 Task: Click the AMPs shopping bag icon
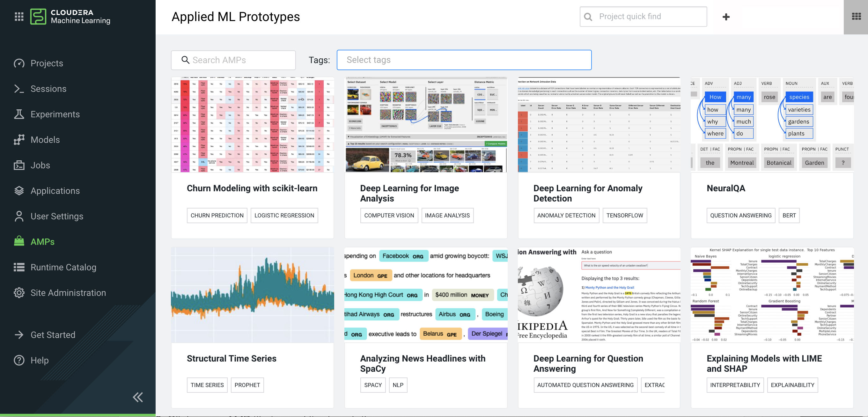click(19, 241)
